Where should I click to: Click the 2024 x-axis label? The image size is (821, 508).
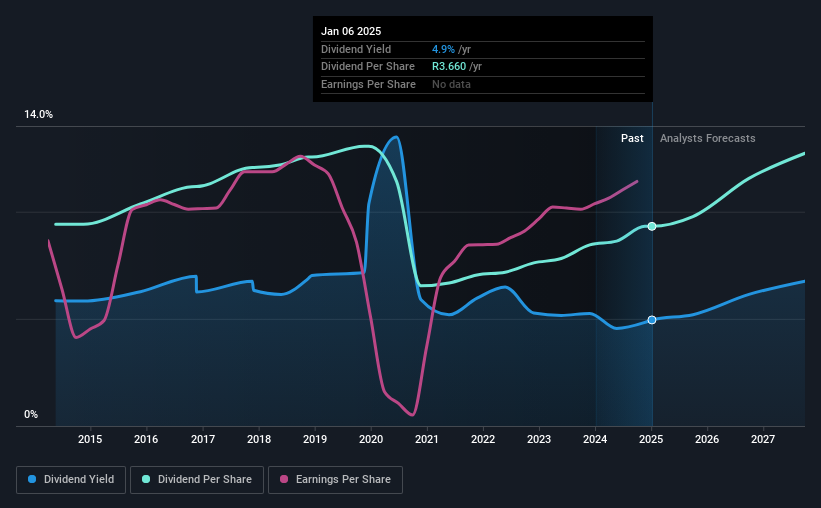coord(595,439)
